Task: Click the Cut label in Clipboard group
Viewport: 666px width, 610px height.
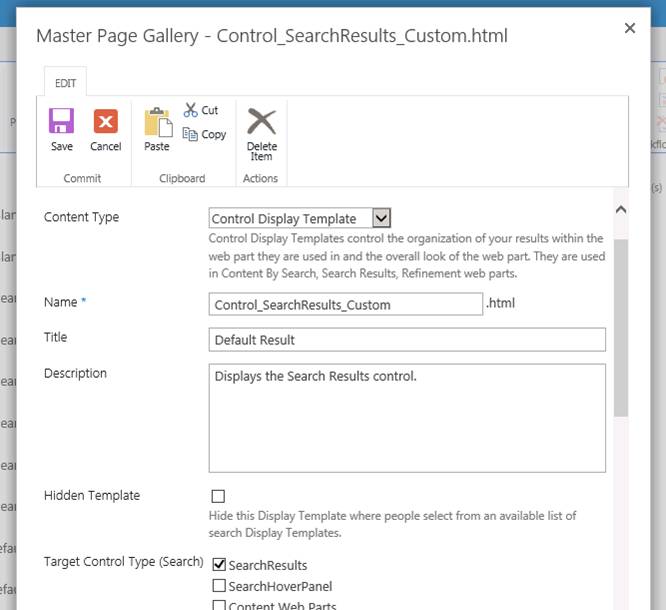Action: click(210, 110)
